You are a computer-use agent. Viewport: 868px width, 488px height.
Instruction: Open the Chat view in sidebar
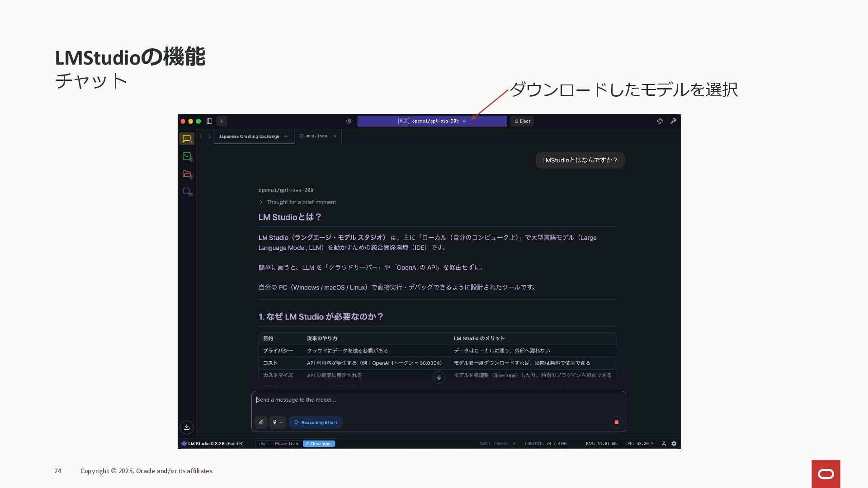coord(187,139)
